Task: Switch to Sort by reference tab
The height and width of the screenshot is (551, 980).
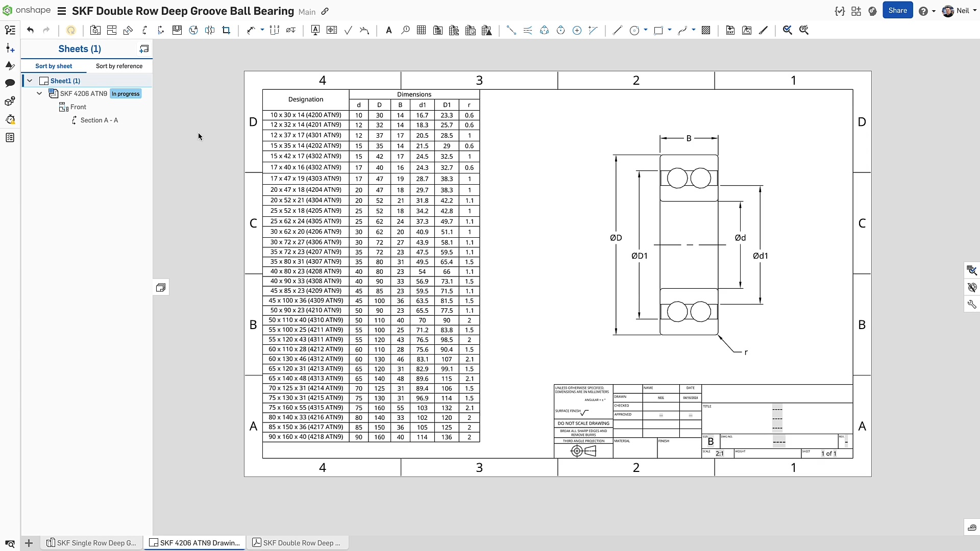Action: click(x=119, y=66)
